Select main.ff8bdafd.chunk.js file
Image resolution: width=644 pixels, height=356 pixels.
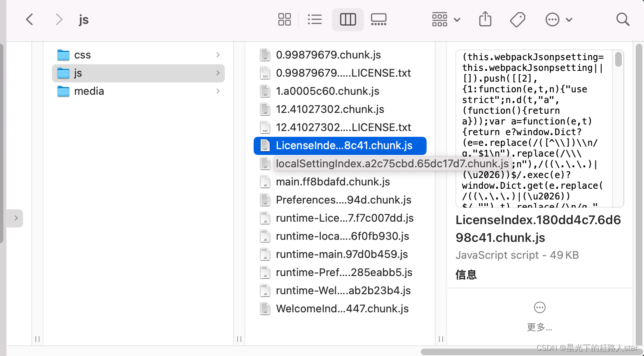click(x=340, y=182)
